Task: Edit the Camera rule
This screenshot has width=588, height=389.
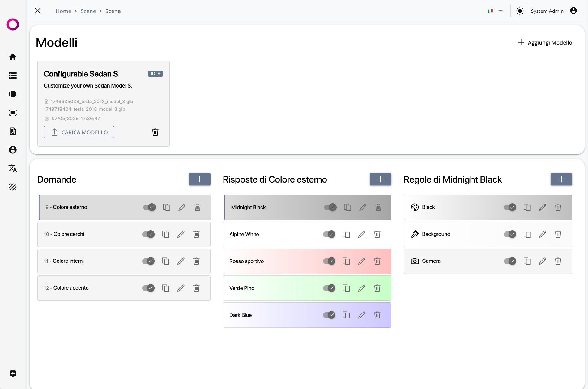Action: [x=543, y=261]
